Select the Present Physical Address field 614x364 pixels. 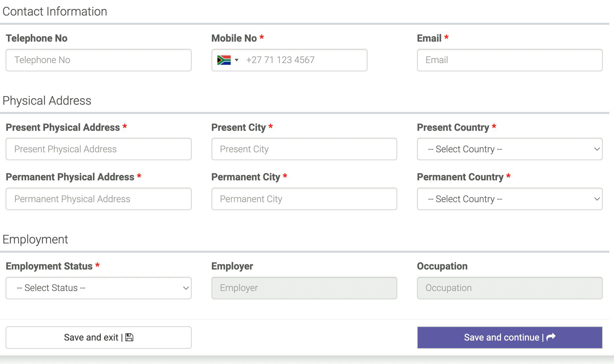pyautogui.click(x=98, y=149)
